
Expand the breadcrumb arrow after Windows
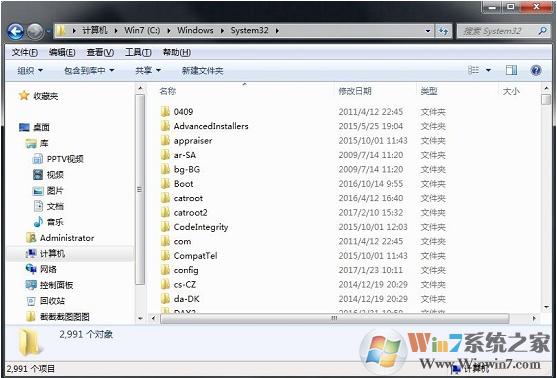click(222, 31)
